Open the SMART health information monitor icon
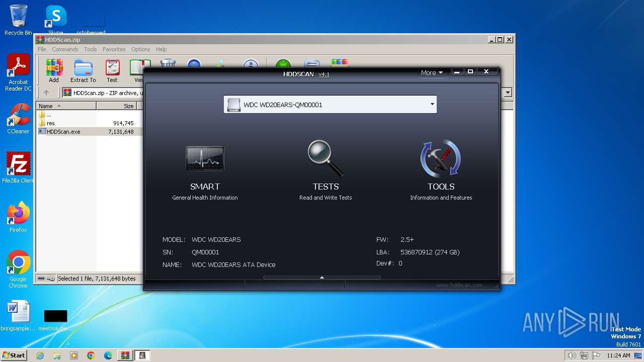This screenshot has width=644, height=362. click(205, 159)
